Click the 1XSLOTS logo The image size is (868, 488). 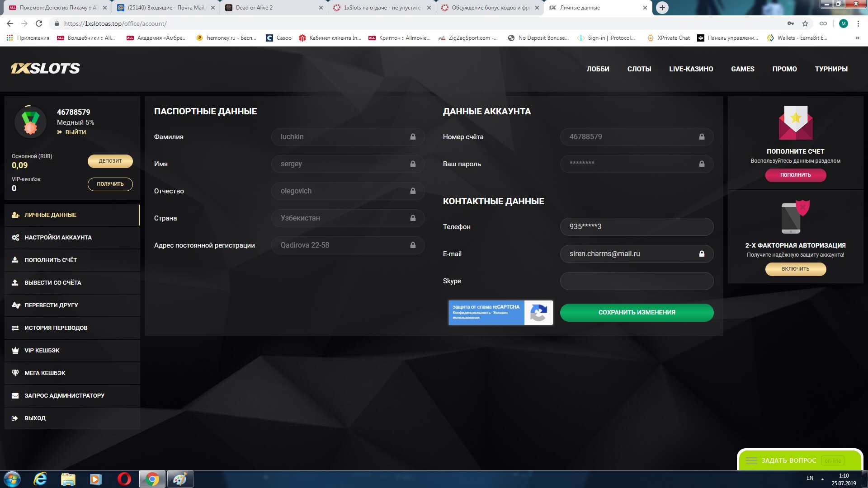pos(45,68)
